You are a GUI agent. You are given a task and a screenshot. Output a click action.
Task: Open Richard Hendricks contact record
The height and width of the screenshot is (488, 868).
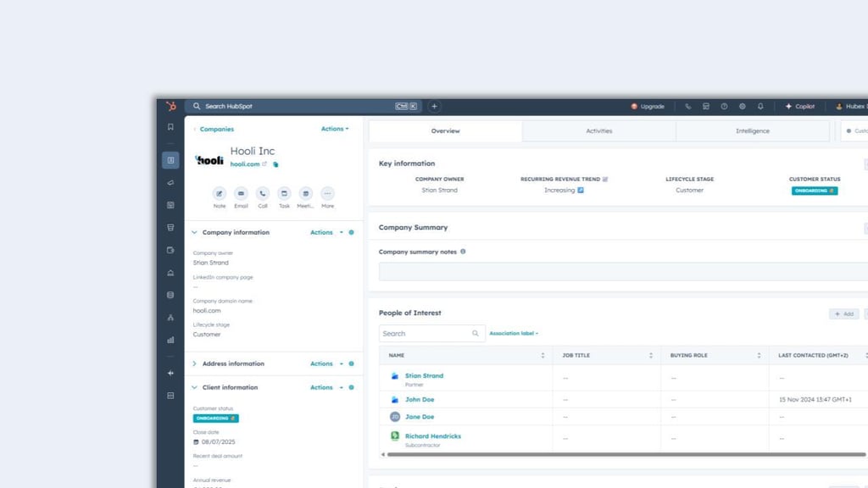[x=433, y=436]
